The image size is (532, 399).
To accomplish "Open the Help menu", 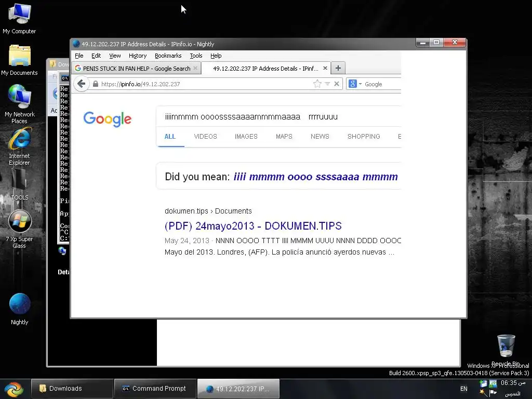I will [216, 56].
